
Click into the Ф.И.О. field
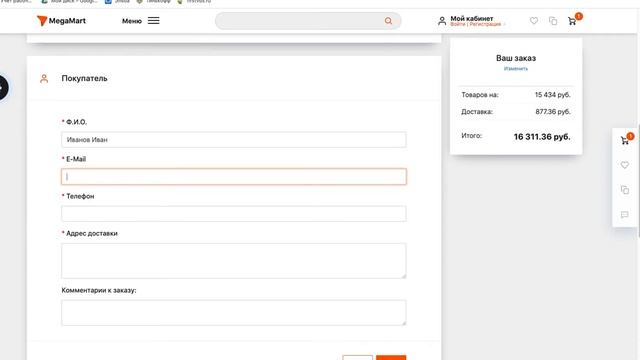click(x=233, y=140)
